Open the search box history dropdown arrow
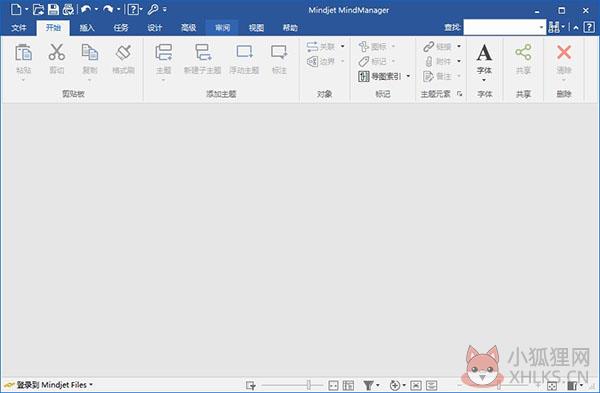The image size is (600, 393). point(541,28)
